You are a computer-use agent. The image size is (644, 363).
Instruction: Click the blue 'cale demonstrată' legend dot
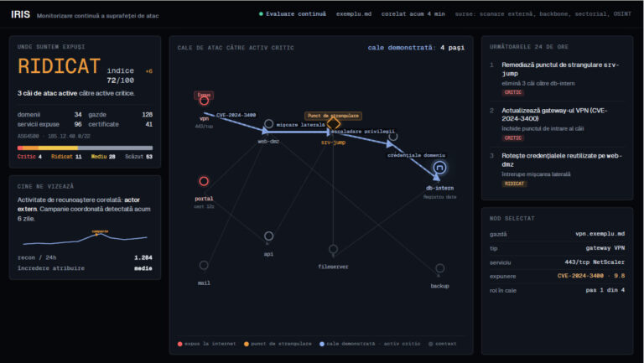point(322,344)
